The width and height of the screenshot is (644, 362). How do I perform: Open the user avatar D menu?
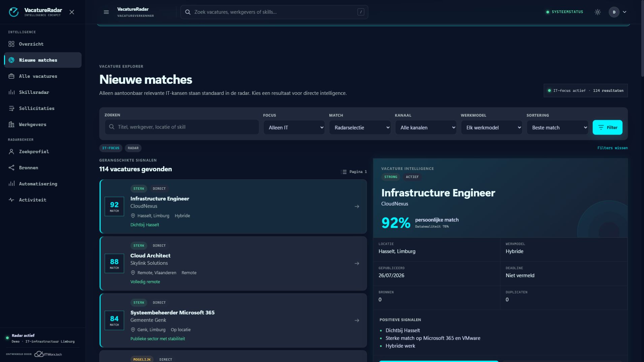point(614,12)
